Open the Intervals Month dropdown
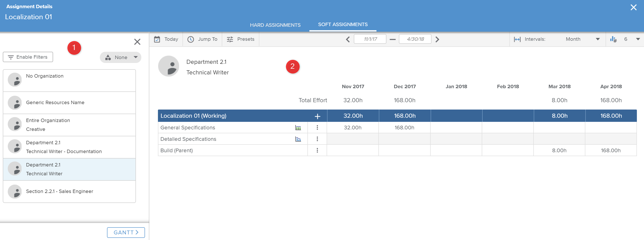644x240 pixels. click(582, 39)
